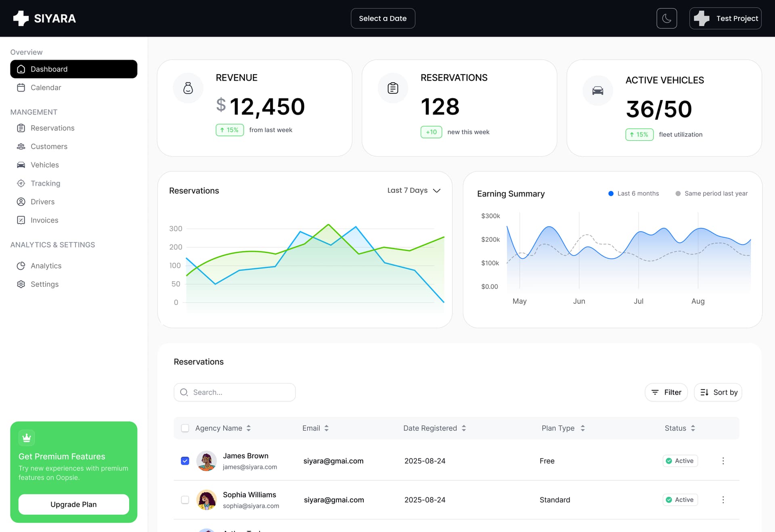Click James Brown's Active status badge
Screen dimensions: 775x532
click(x=680, y=461)
